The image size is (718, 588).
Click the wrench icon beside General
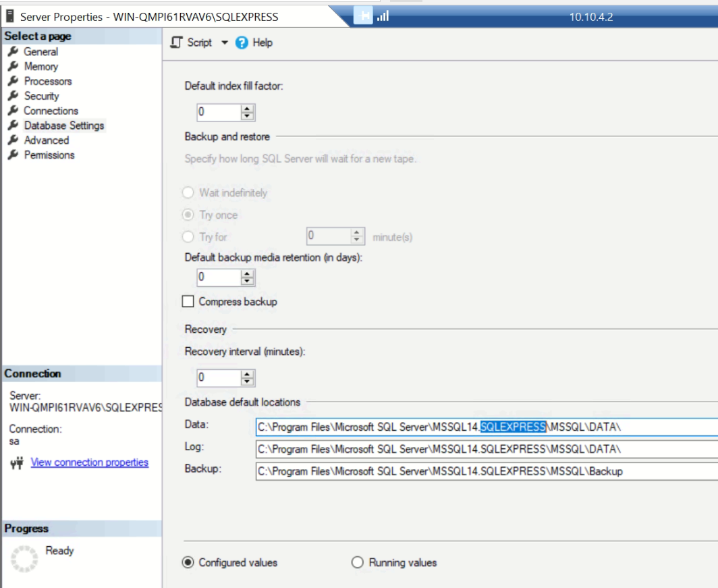point(13,51)
